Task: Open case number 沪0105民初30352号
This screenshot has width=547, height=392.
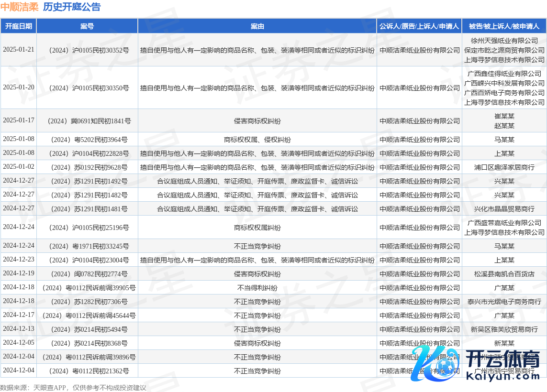Action: point(87,50)
